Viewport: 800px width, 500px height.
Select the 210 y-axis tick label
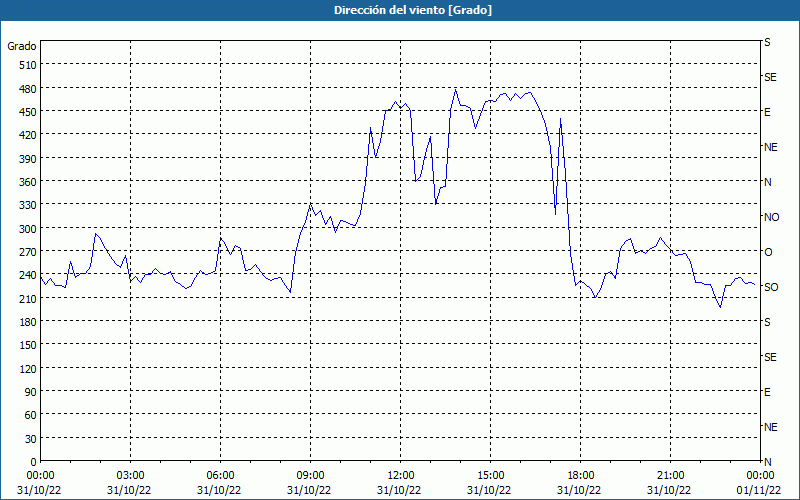(28, 299)
